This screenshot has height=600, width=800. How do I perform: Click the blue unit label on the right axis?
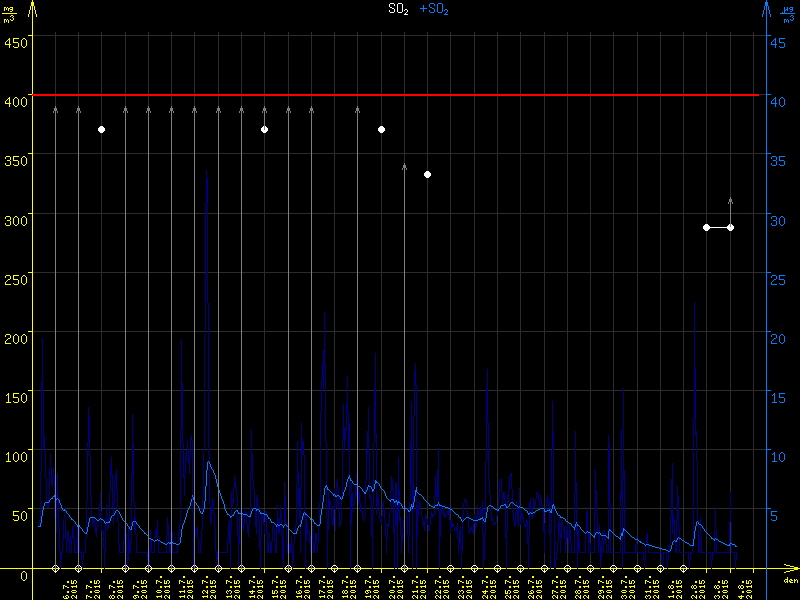(x=787, y=14)
